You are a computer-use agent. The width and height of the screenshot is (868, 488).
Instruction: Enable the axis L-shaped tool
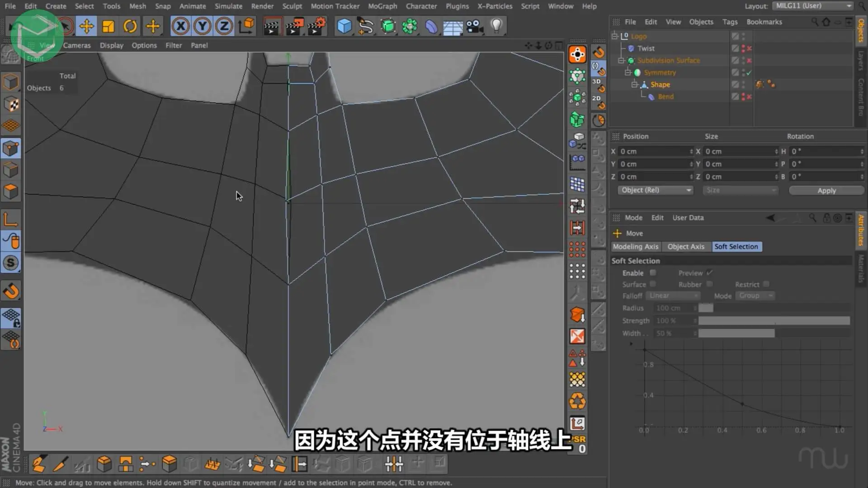pyautogui.click(x=11, y=219)
